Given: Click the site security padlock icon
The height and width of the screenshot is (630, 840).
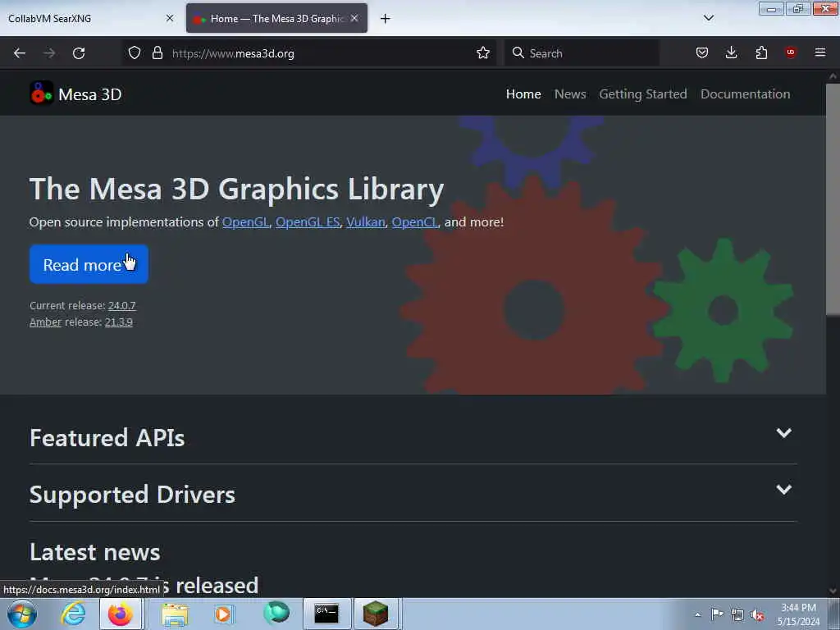Looking at the screenshot, I should (157, 52).
